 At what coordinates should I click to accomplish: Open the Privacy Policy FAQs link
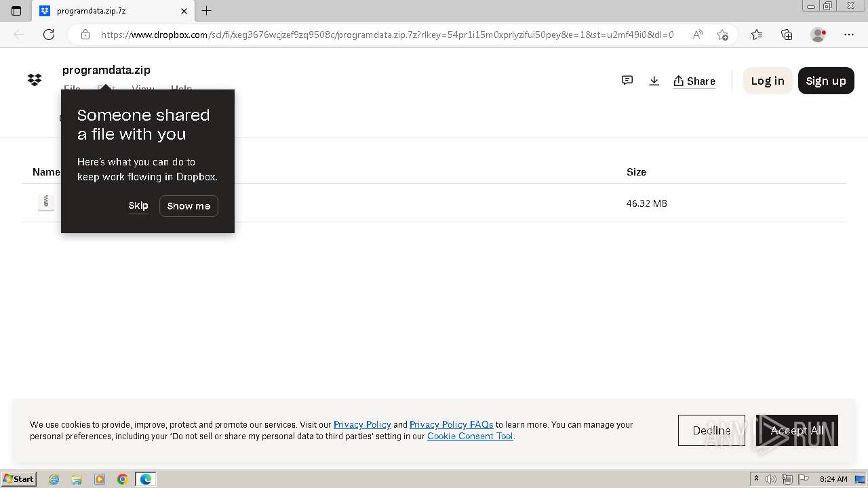tap(451, 425)
